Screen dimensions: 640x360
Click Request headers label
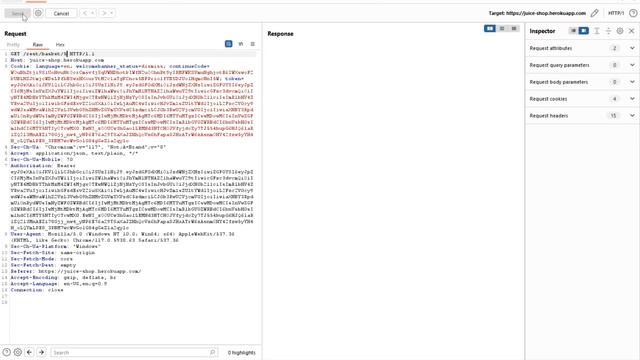point(549,116)
